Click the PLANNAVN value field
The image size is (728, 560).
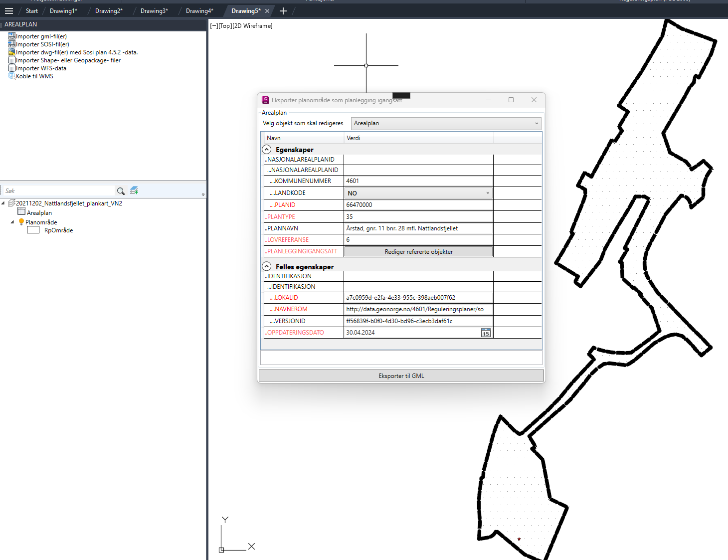coord(418,228)
